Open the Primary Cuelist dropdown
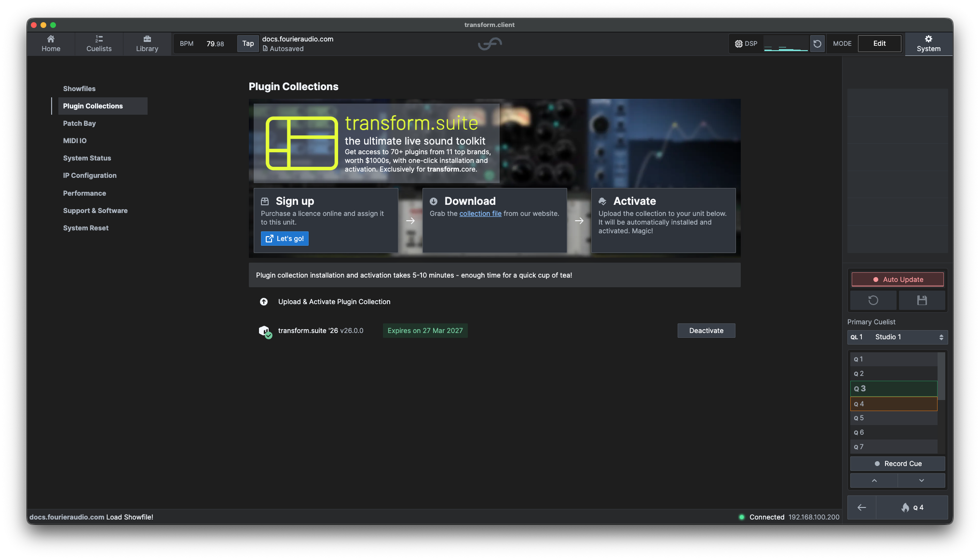 tap(898, 337)
